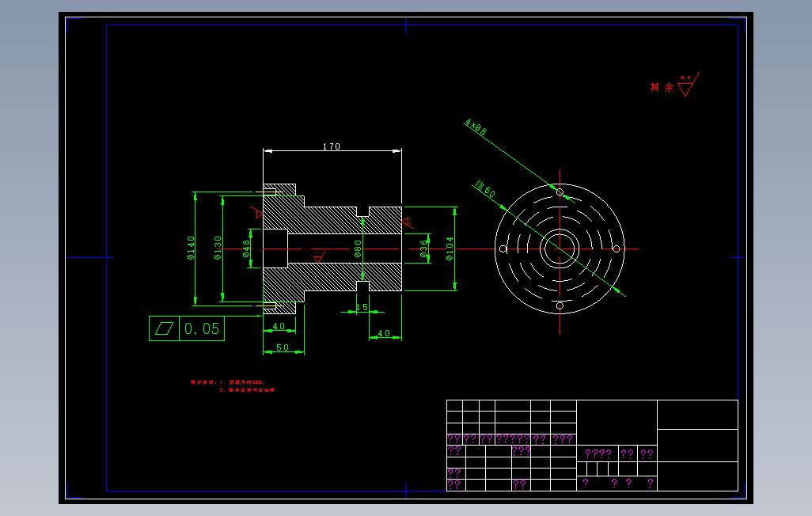
Task: Pick the Ø80 groove diameter dimension text
Action: pyautogui.click(x=358, y=249)
